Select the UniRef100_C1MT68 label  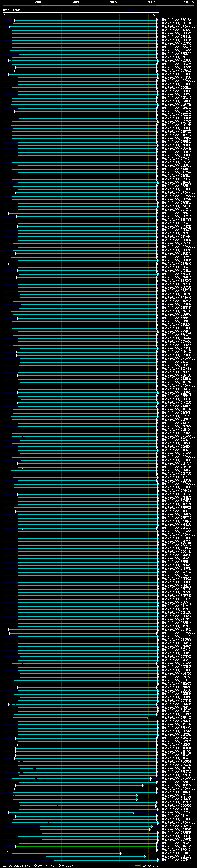[177, 494]
